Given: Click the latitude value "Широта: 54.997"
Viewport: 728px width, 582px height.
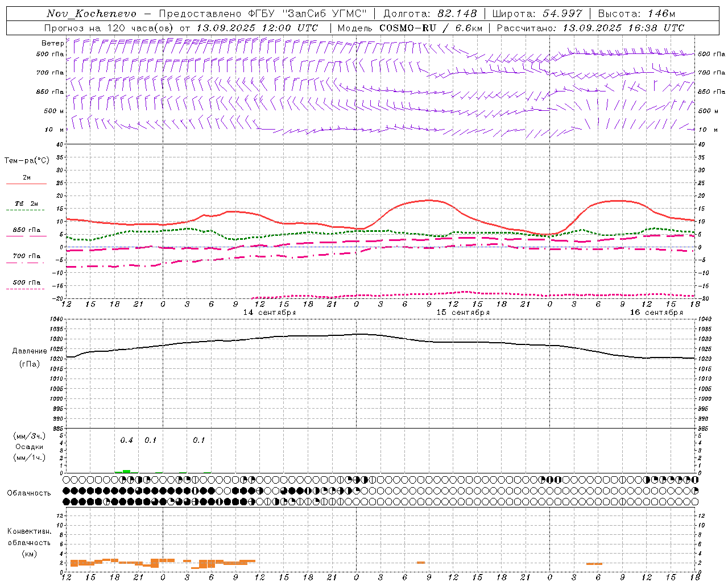Looking at the screenshot, I should tap(537, 14).
